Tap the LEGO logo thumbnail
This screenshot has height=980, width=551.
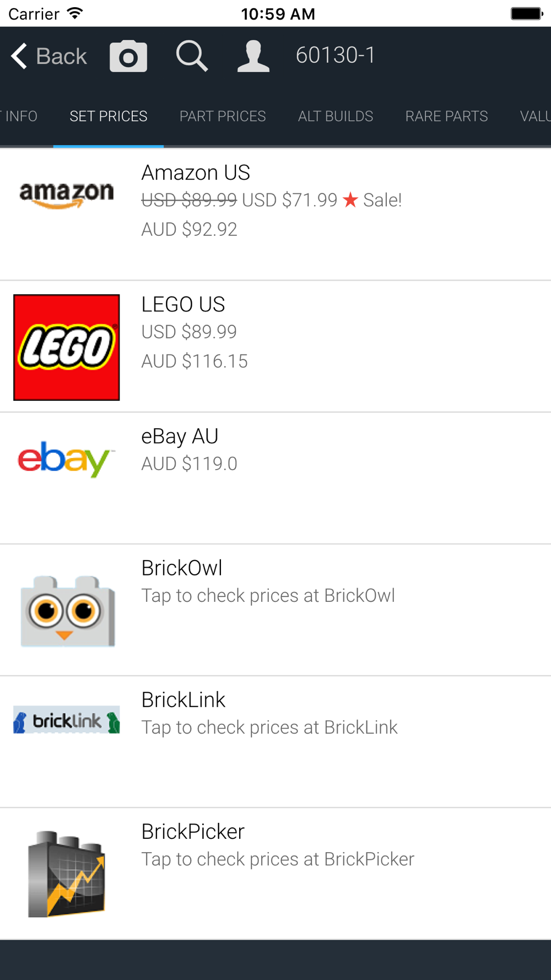click(x=67, y=347)
